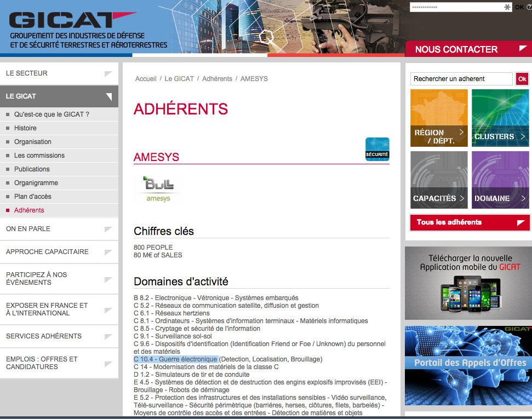Click "D 1.2 - Simulateurs de tir" line
The height and width of the screenshot is (419, 532).
pyautogui.click(x=192, y=375)
